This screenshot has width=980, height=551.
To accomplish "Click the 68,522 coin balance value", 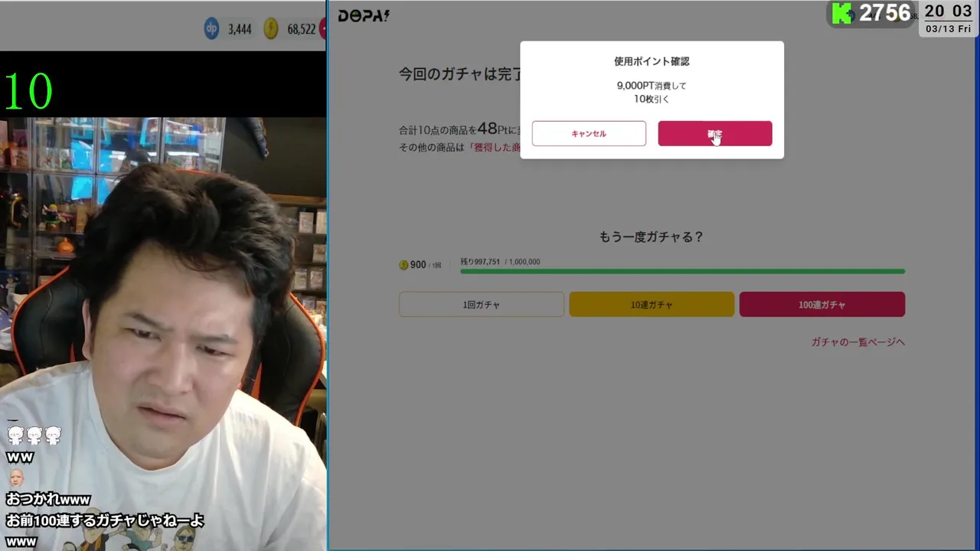I will coord(302,29).
